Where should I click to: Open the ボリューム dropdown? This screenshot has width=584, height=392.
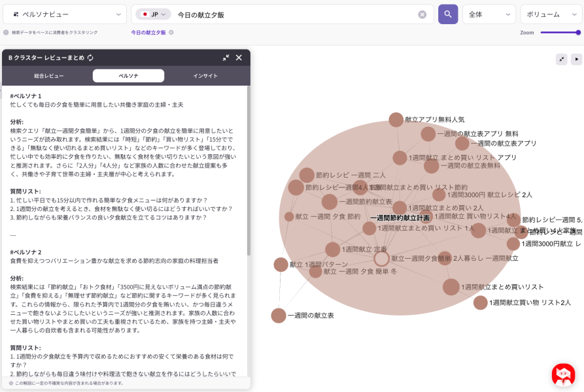pos(551,14)
